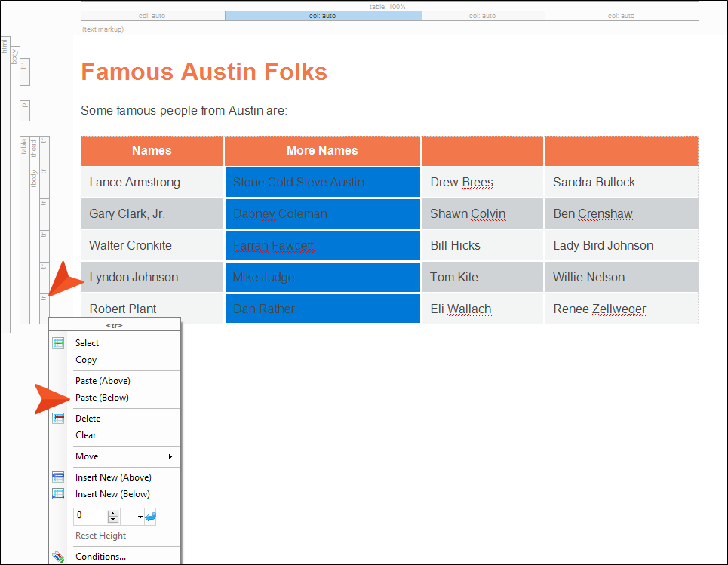Screen dimensions: 728x565
Task: Select the tbody structure bar
Action: pos(35,245)
